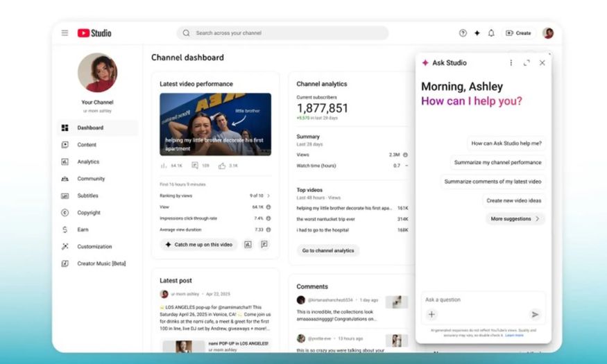Viewport: 607px width, 364px height.
Task: Click the attach plus icon in Ask Studio
Action: coord(431,314)
